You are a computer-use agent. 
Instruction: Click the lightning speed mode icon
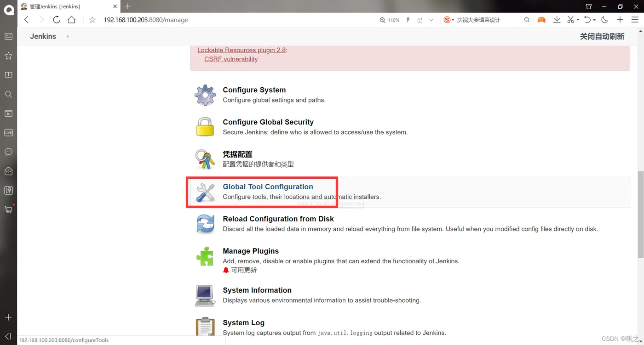pos(408,20)
